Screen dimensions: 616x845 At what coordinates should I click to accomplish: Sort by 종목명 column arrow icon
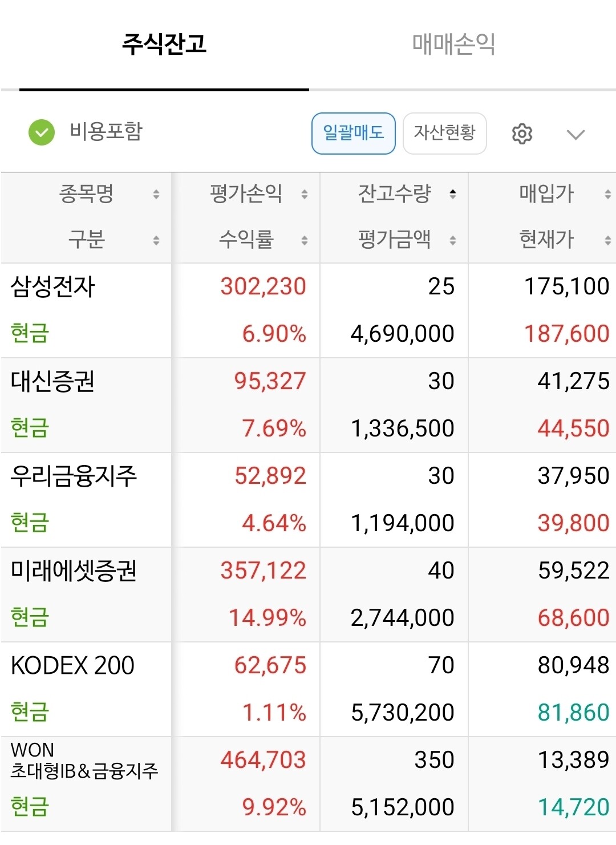pyautogui.click(x=156, y=195)
